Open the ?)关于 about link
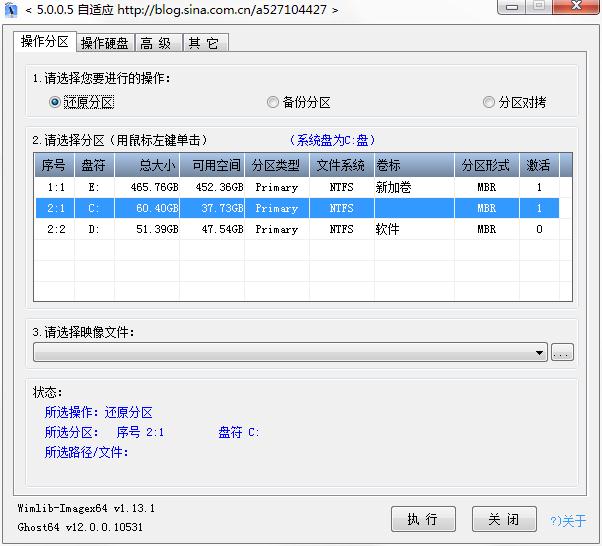Image resolution: width=602 pixels, height=546 pixels. click(568, 520)
